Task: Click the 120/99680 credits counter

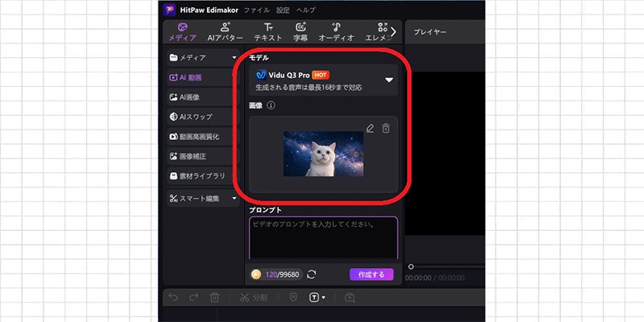Action: (x=283, y=275)
